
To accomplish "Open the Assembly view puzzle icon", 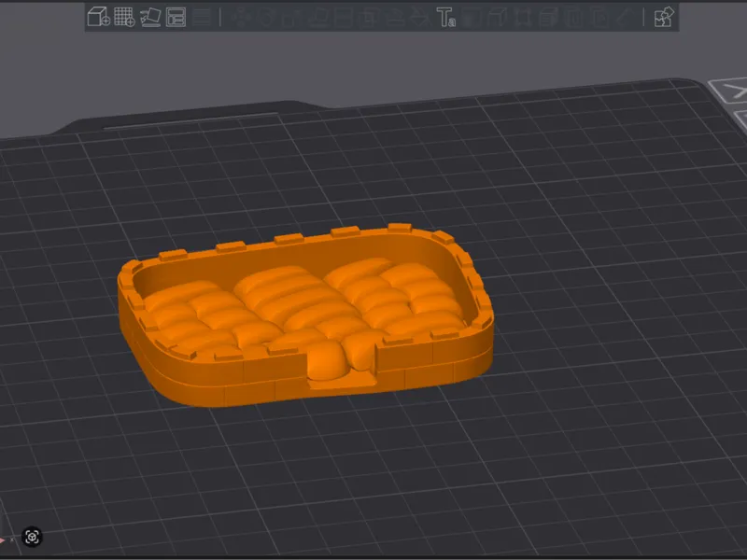I will (x=664, y=17).
